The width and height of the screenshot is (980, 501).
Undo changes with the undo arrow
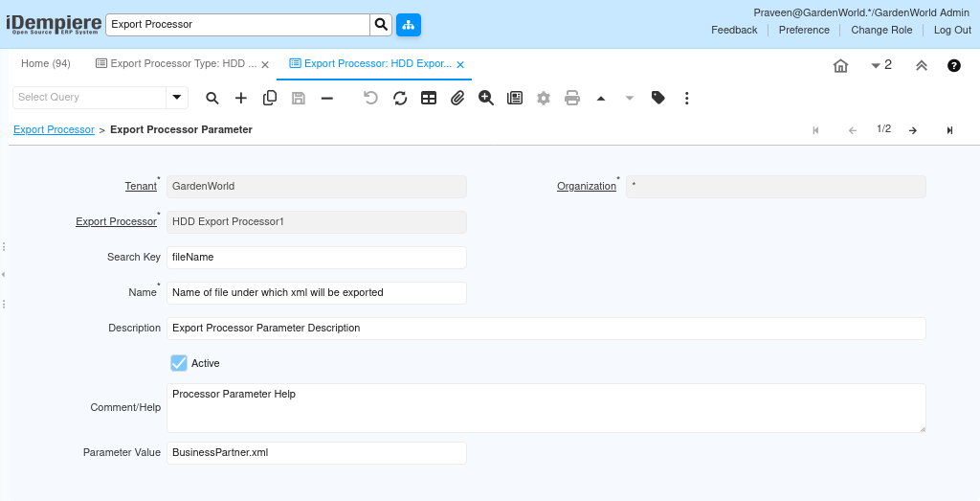370,98
